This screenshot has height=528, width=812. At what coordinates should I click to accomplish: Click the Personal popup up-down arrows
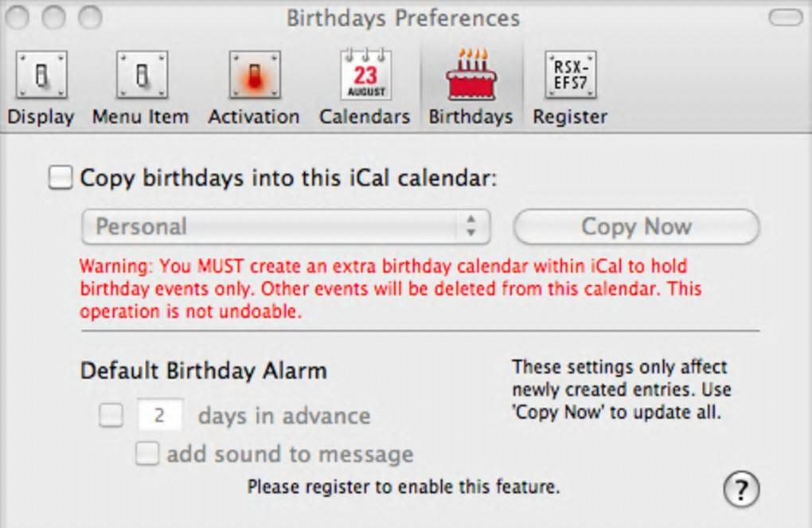click(470, 227)
